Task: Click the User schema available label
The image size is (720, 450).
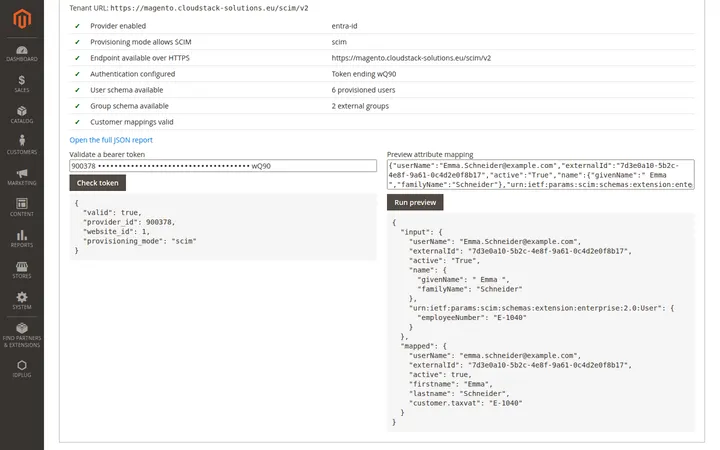Action: (x=126, y=90)
